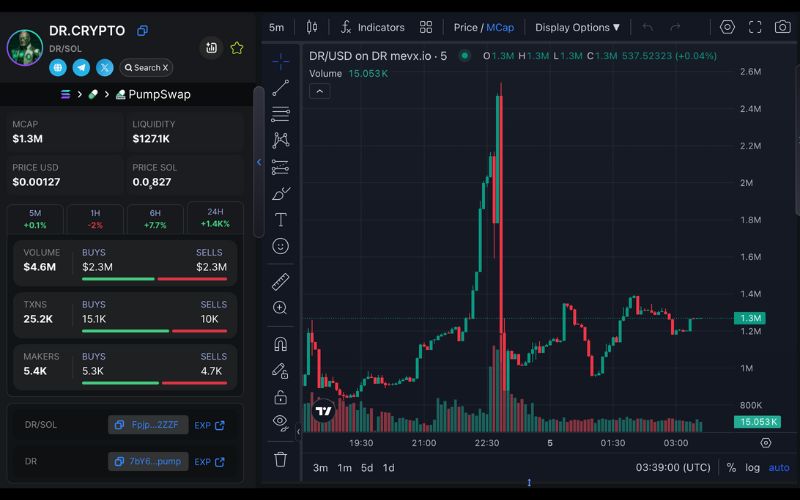
Task: Select the 1H change tab
Action: [95, 219]
